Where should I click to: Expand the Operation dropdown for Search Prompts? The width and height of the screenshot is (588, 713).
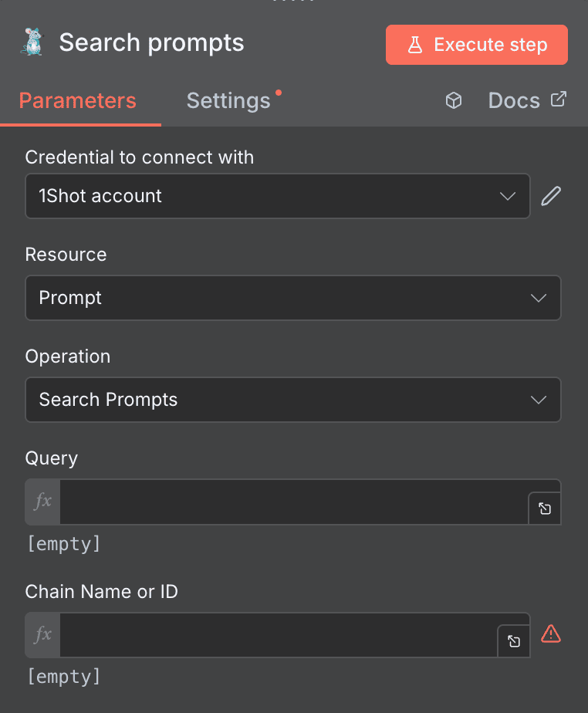(x=293, y=400)
